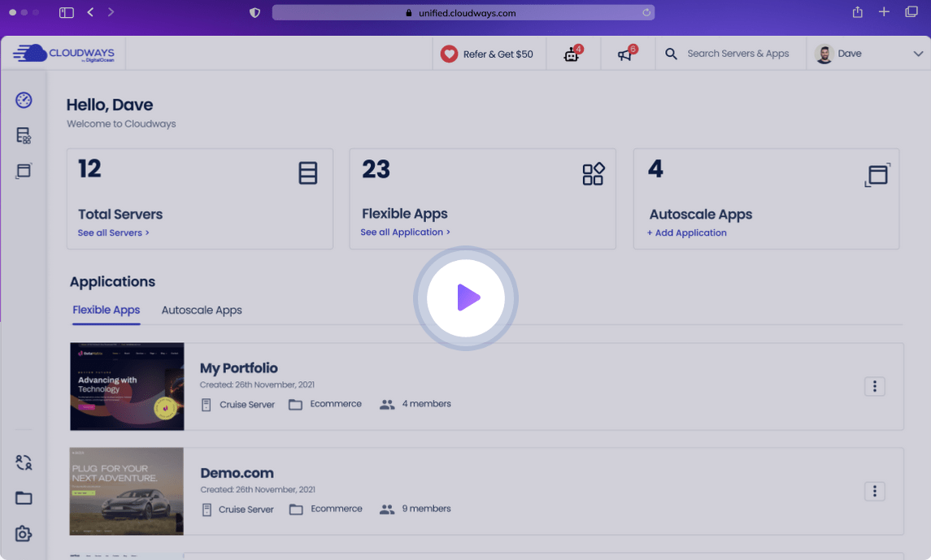Click the See all Servers link

pos(113,232)
